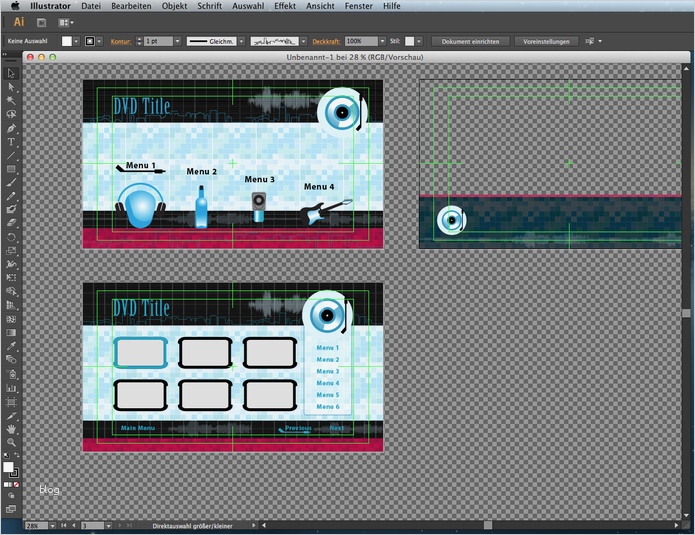
Task: Swap fill and stroke colors
Action: pyautogui.click(x=16, y=455)
